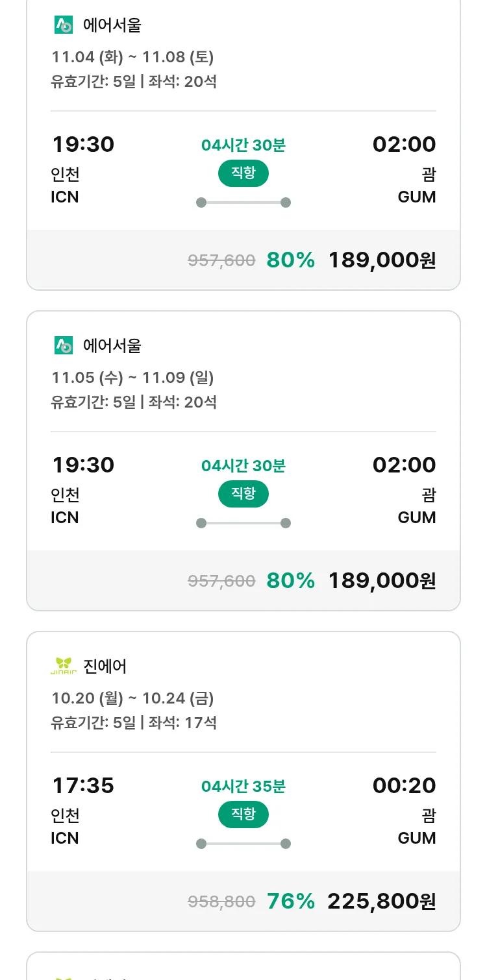The height and width of the screenshot is (980, 487).
Task: Click the 17:35 departure time
Action: [x=83, y=785]
